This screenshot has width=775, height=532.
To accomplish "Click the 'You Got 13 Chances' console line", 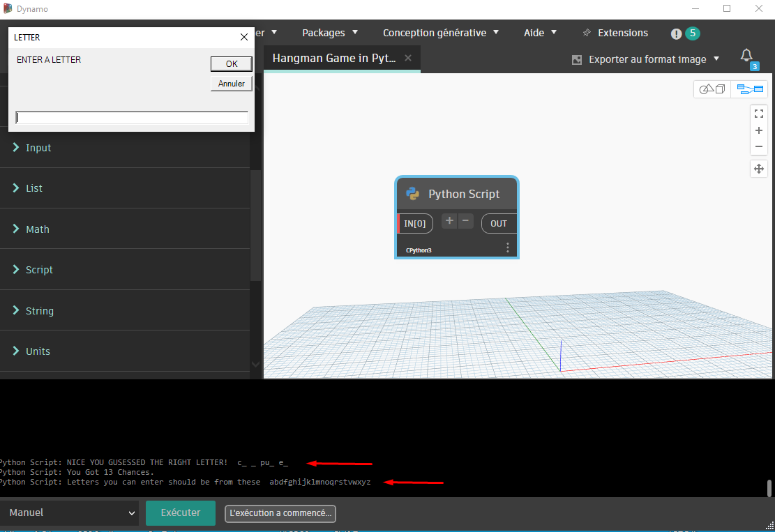I will [77, 472].
